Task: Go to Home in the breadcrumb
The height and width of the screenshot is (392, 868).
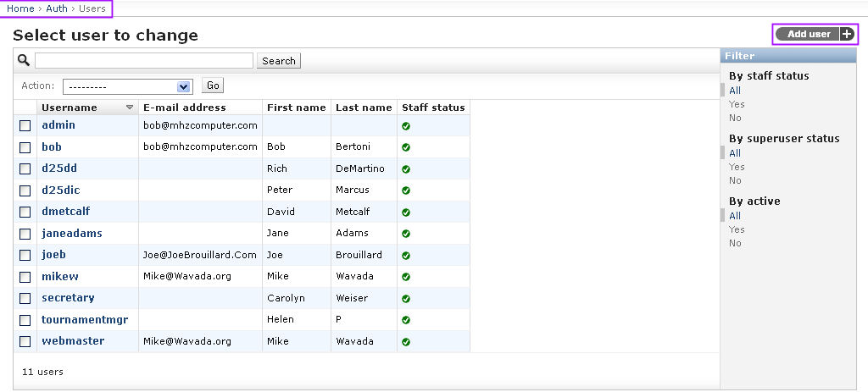Action: [20, 8]
